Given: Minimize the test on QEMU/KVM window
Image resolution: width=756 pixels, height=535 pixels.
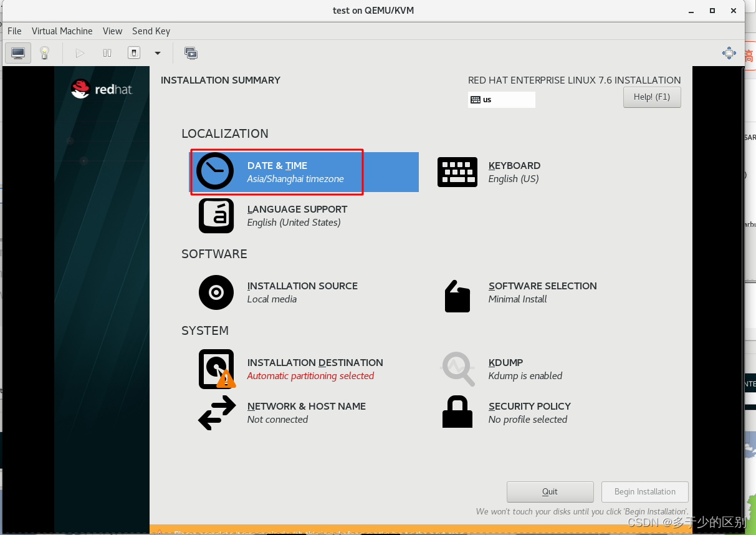Looking at the screenshot, I should pos(691,11).
